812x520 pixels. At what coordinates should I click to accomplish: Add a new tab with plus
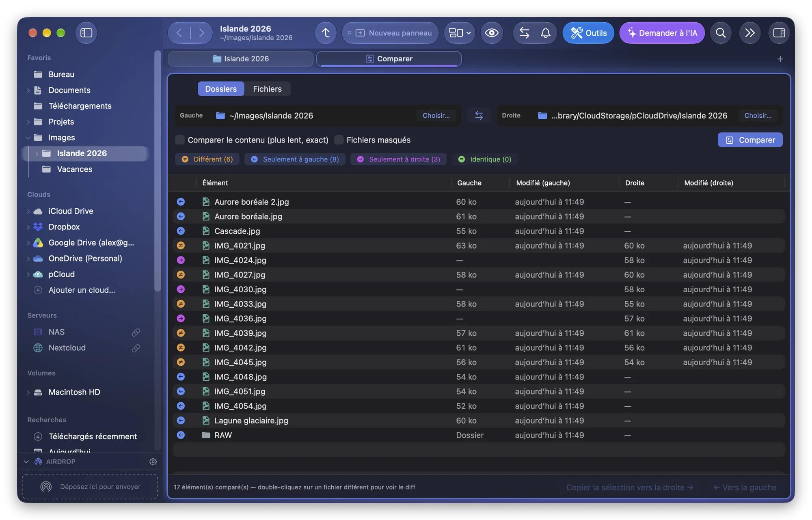click(x=780, y=59)
